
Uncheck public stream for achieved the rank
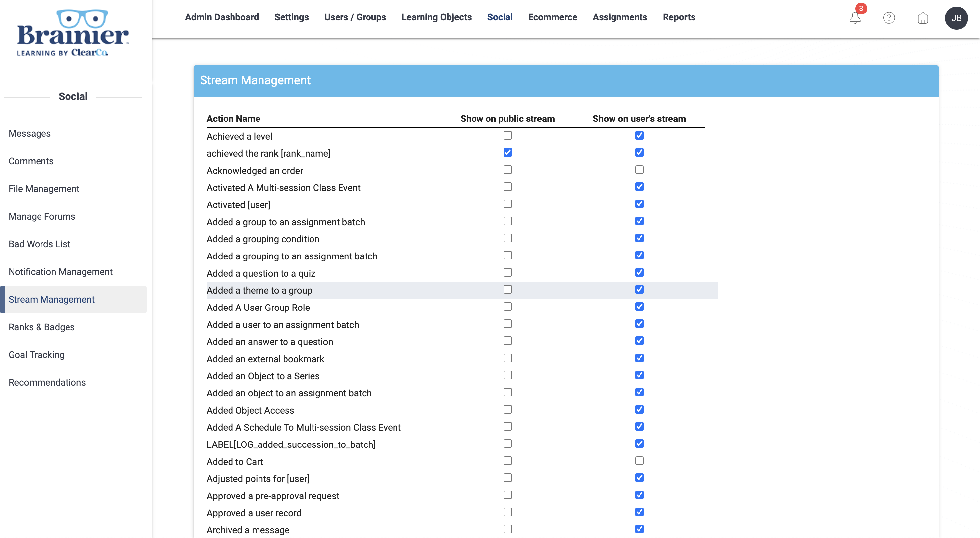tap(507, 152)
